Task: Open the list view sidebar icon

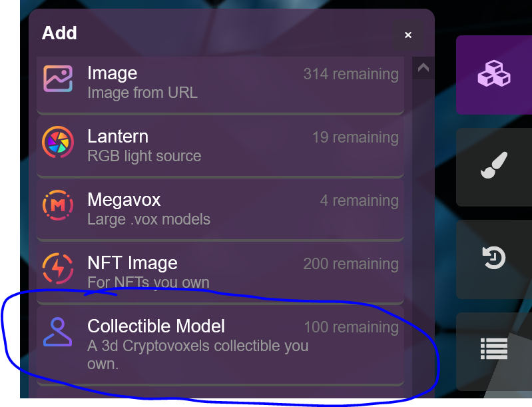Action: [494, 351]
